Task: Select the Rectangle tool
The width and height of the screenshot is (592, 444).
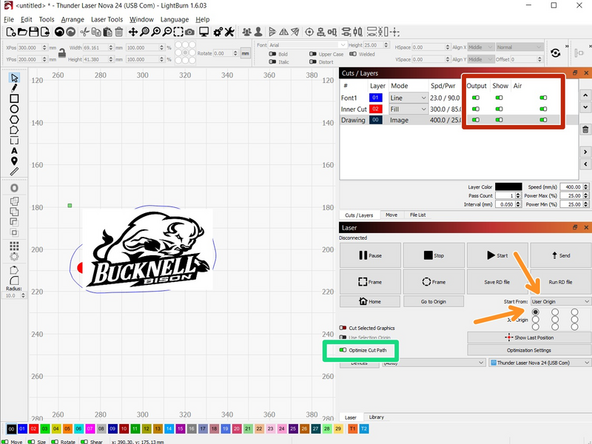Action: pyautogui.click(x=14, y=99)
